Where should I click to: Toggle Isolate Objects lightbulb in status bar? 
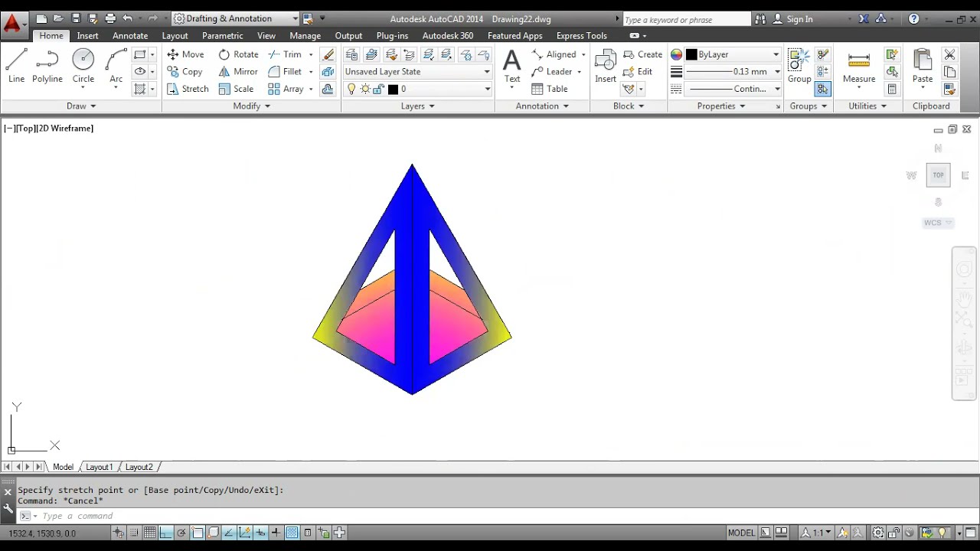click(942, 533)
